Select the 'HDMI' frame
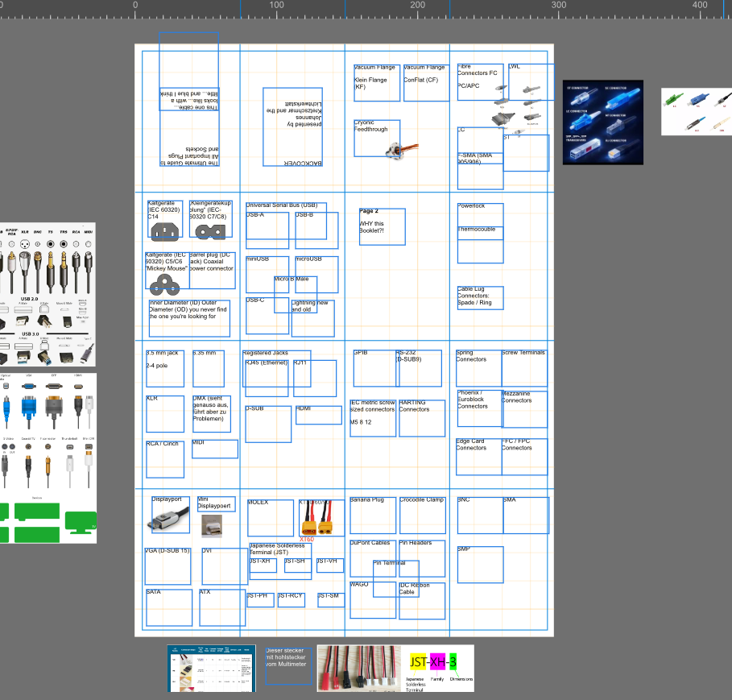Viewport: 732px width, 700px height. 319,415
